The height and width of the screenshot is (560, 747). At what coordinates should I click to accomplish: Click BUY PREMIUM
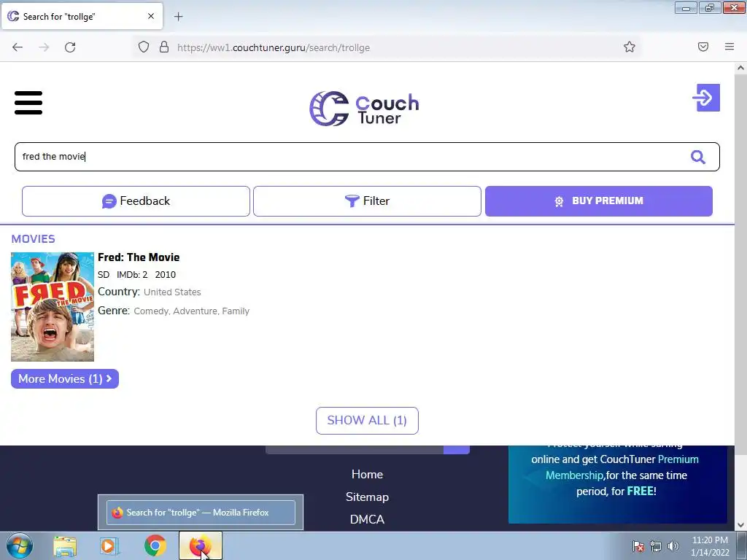599,201
